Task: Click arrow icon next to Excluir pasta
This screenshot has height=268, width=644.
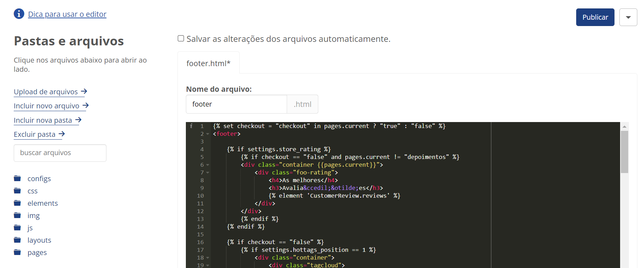Action: [62, 134]
